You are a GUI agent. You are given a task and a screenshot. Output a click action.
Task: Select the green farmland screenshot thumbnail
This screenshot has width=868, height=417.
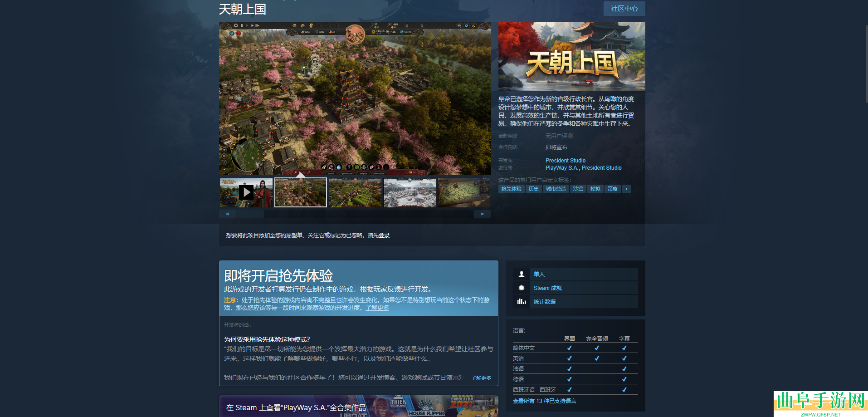click(x=355, y=192)
